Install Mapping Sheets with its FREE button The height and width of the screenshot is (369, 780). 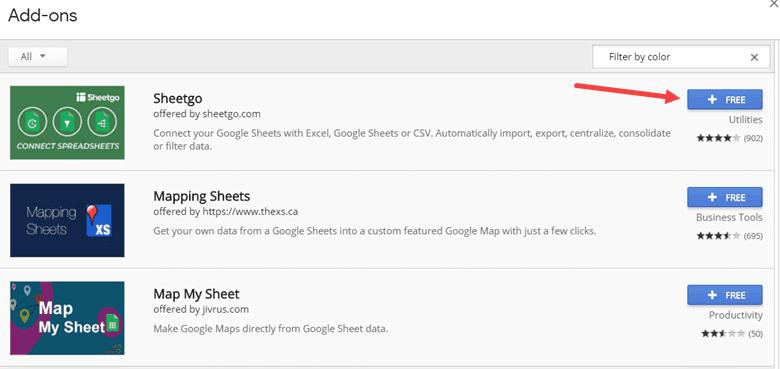point(725,197)
